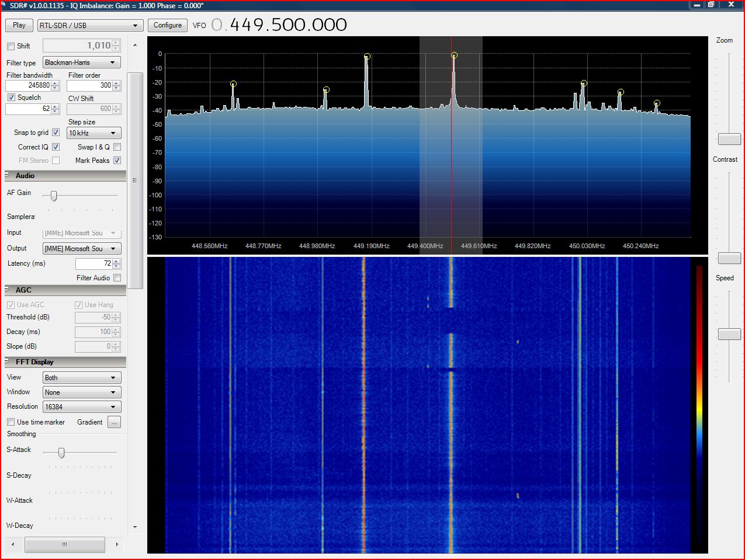Uncheck the Mark Peaks option
This screenshot has height=560, width=745.
click(x=117, y=161)
